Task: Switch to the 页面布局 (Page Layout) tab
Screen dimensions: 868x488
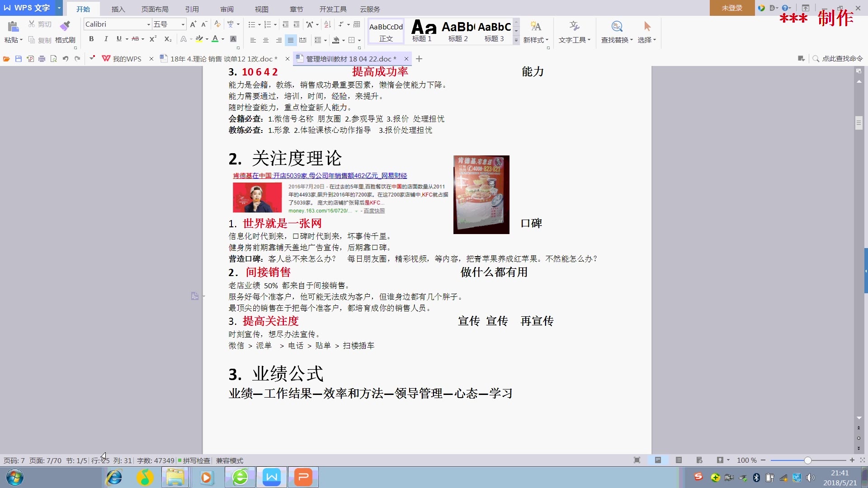Action: (155, 9)
